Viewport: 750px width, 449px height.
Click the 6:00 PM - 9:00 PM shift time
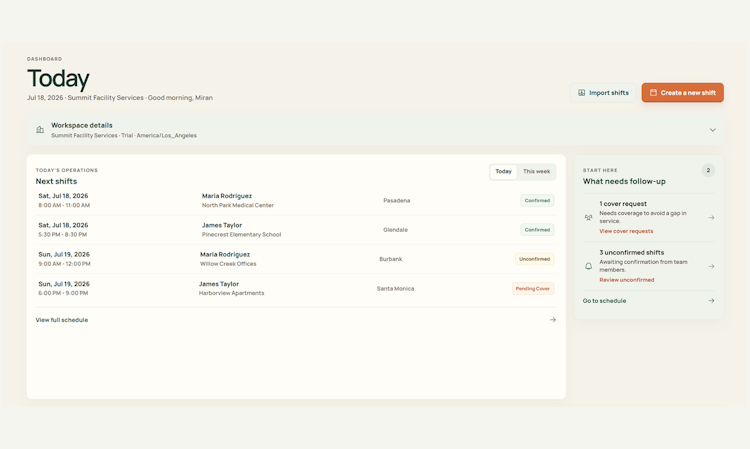click(63, 293)
